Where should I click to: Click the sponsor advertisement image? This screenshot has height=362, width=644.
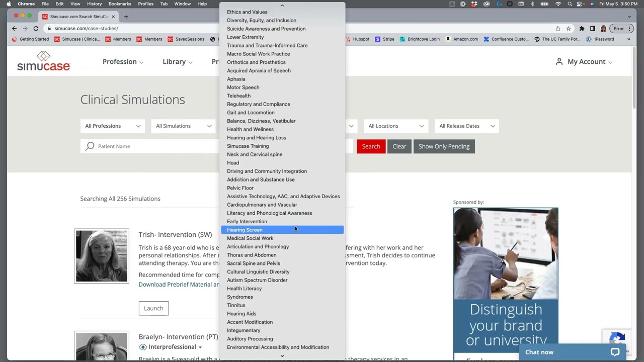(x=506, y=284)
